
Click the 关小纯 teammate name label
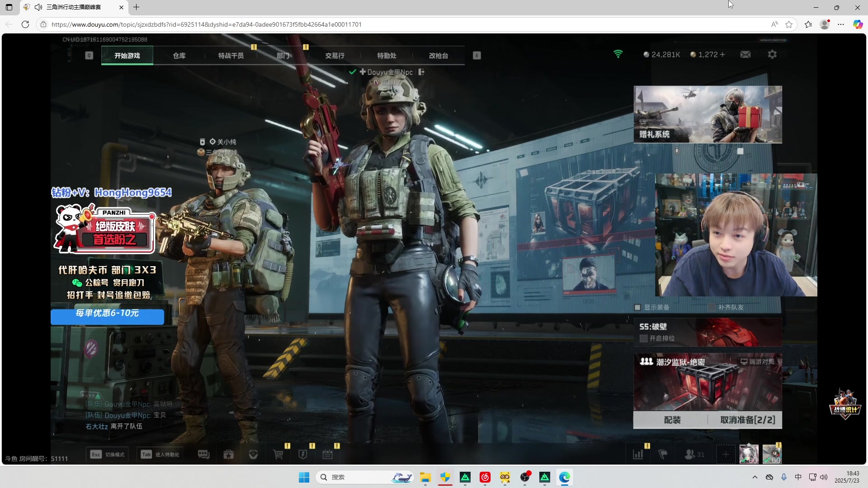226,142
